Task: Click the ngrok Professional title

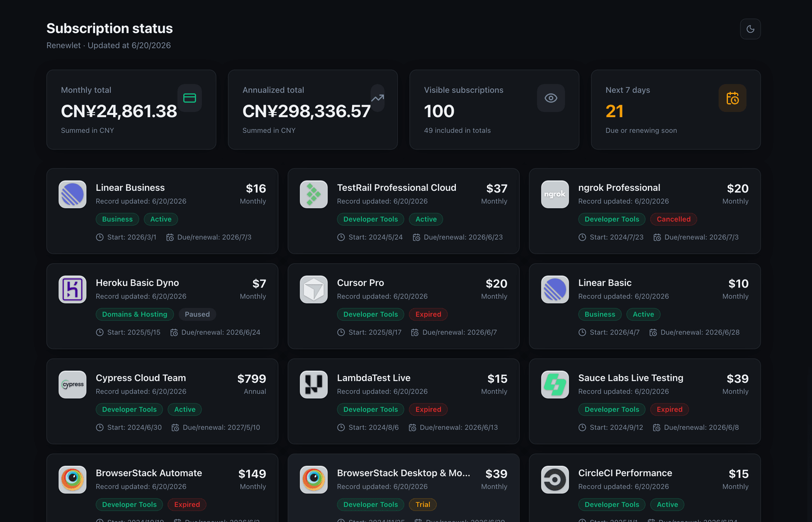Action: [x=619, y=187]
